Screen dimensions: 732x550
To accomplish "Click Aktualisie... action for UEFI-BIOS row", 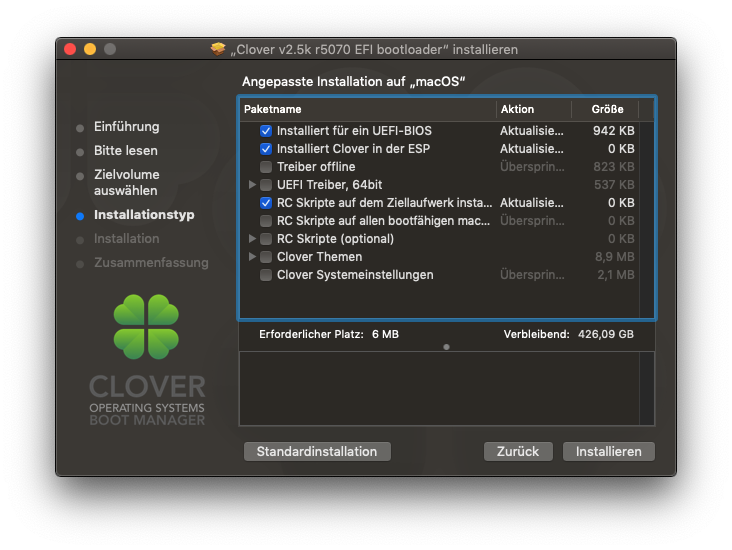I will pyautogui.click(x=532, y=131).
